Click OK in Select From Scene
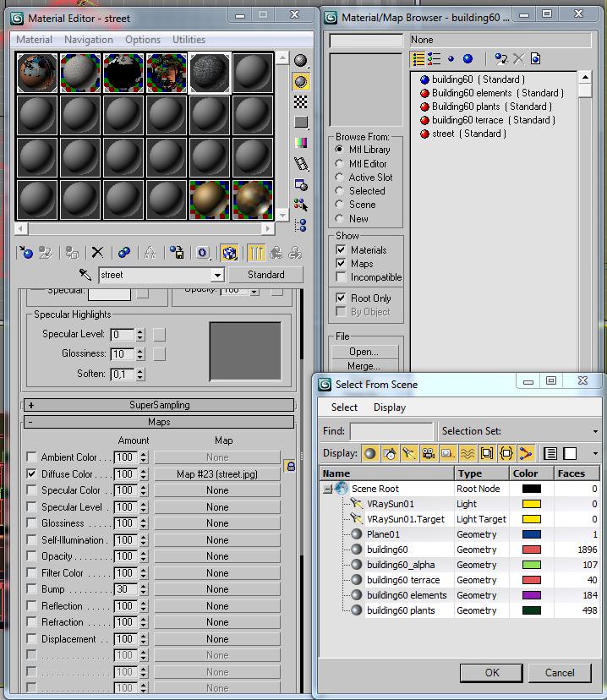The image size is (607, 700). (x=491, y=673)
